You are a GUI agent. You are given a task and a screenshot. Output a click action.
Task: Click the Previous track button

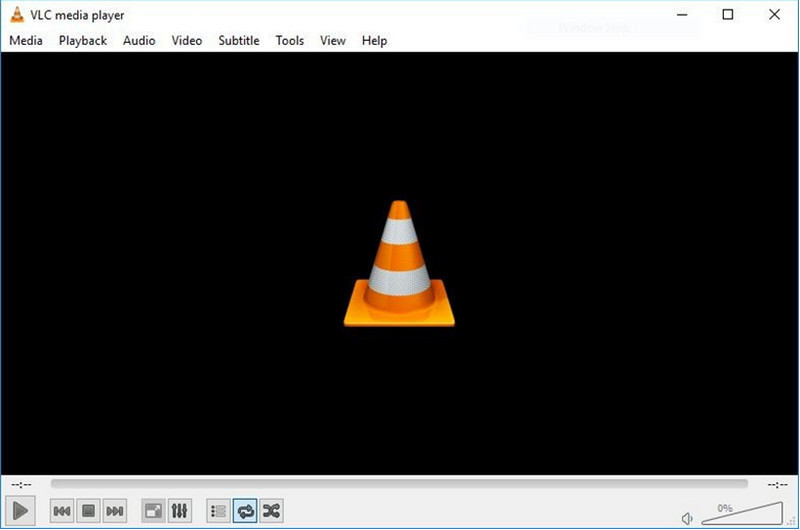point(62,511)
